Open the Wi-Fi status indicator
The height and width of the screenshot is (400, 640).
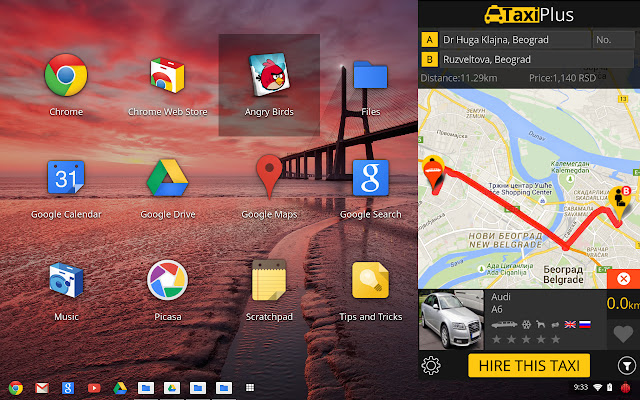click(598, 387)
